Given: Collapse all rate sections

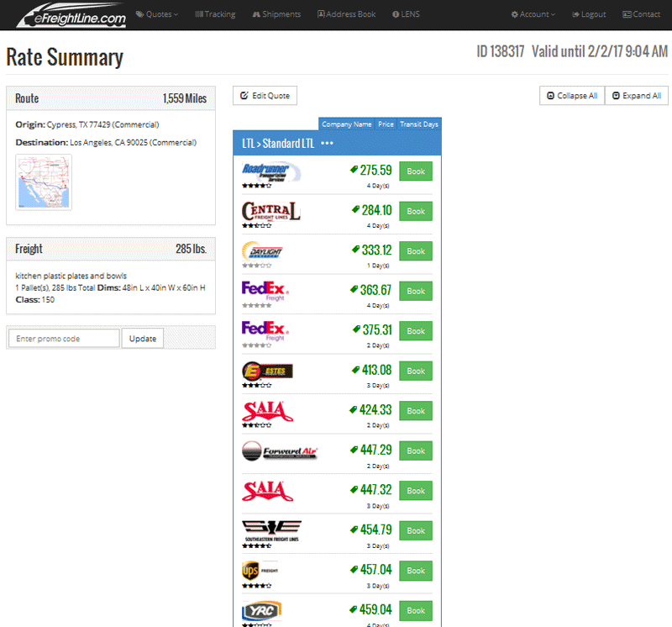Looking at the screenshot, I should (x=572, y=96).
